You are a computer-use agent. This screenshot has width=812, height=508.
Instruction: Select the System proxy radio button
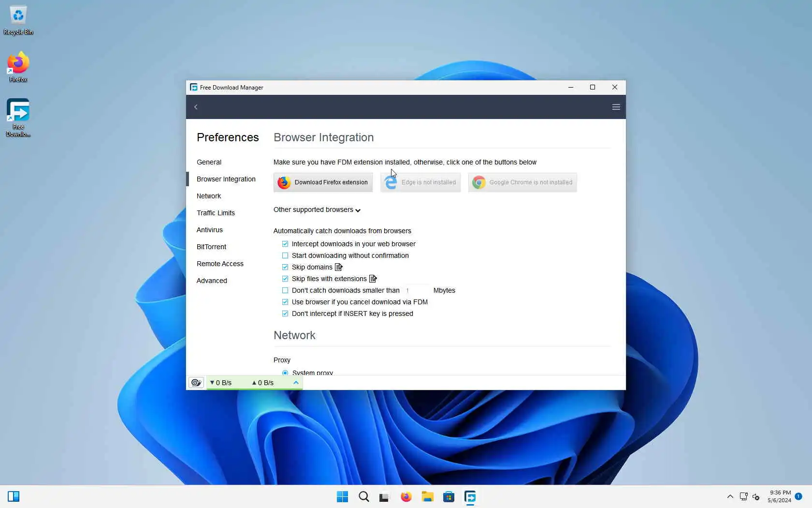[285, 373]
